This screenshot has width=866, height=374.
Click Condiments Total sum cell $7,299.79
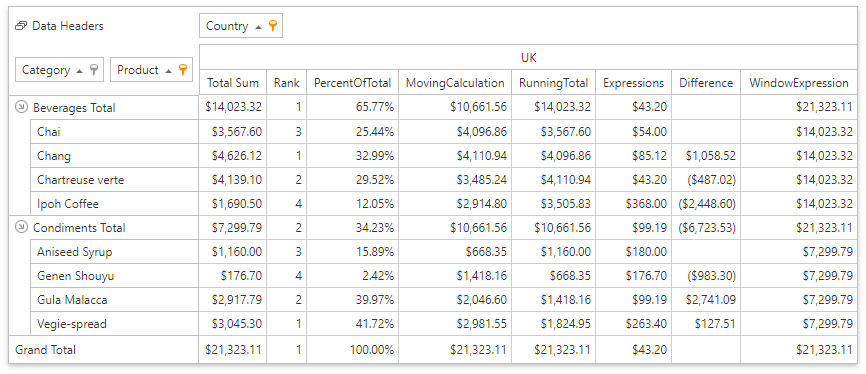point(233,228)
